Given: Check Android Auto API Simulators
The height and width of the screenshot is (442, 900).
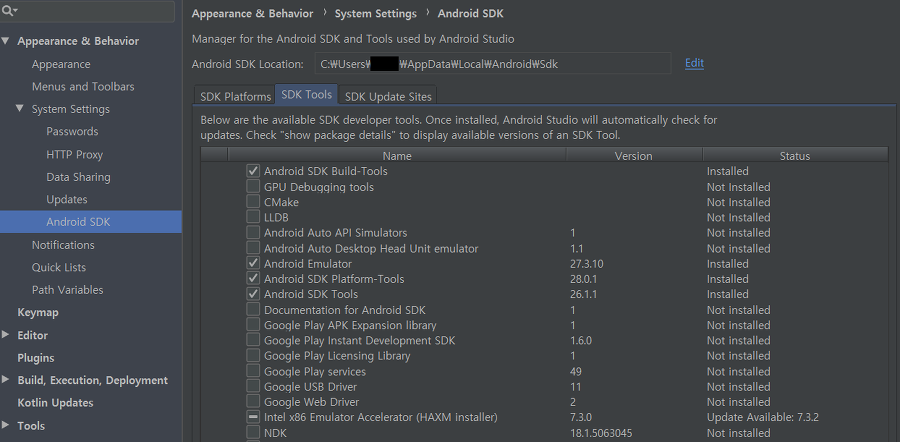Looking at the screenshot, I should point(253,232).
